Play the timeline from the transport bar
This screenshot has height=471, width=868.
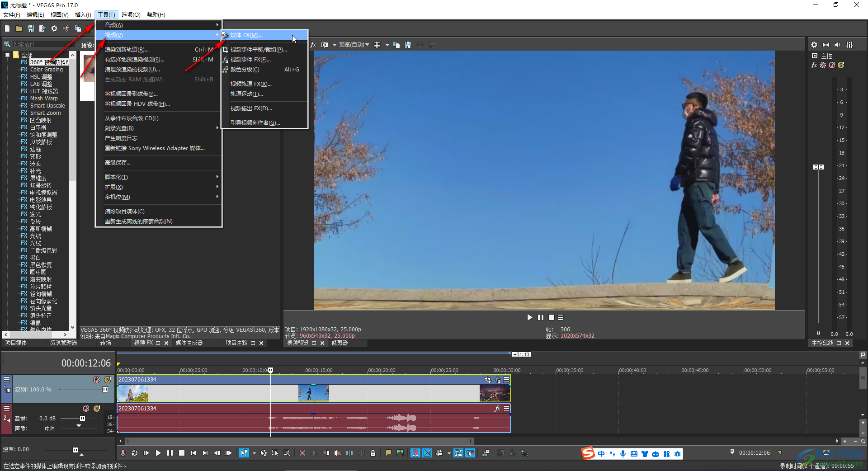(158, 453)
